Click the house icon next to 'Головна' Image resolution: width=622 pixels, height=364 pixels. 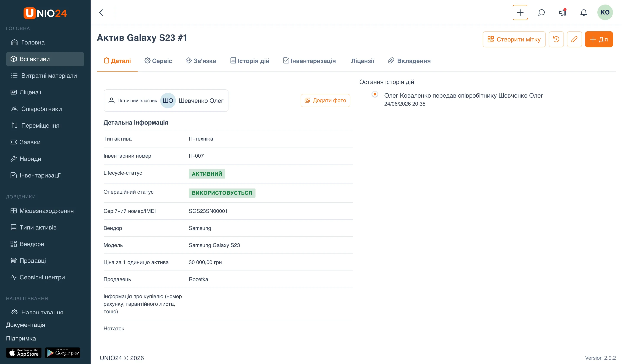tap(14, 43)
